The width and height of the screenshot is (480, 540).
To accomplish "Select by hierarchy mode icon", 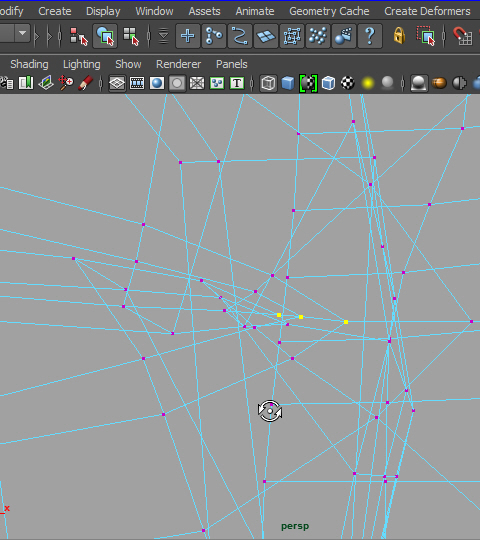I will coord(79,36).
